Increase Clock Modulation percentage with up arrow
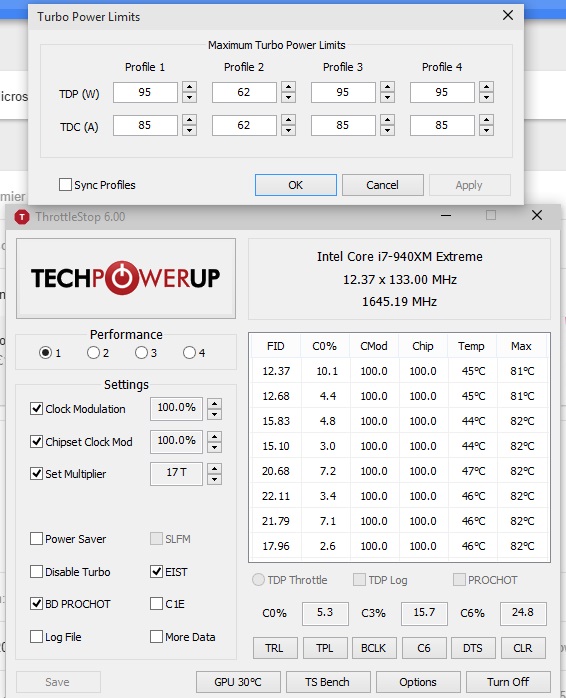 coord(215,404)
